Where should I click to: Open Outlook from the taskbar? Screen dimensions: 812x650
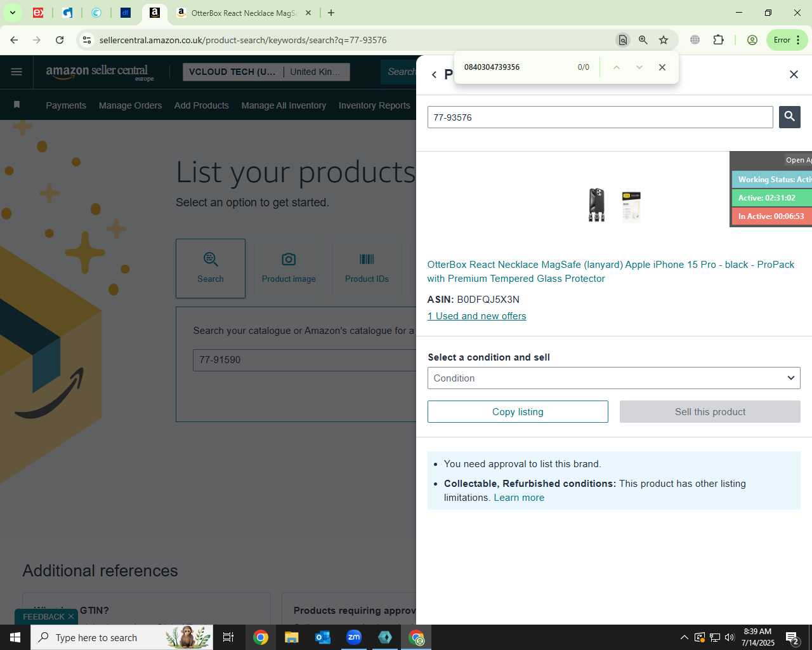point(323,637)
